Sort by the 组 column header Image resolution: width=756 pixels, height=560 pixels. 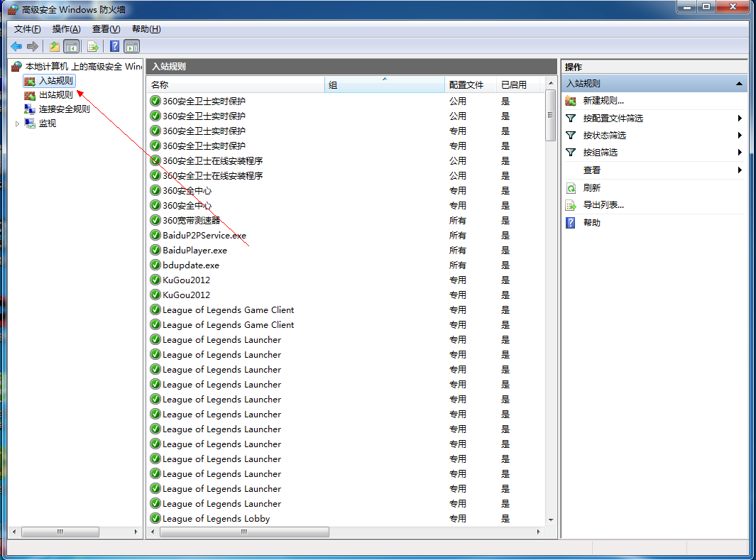coord(385,85)
